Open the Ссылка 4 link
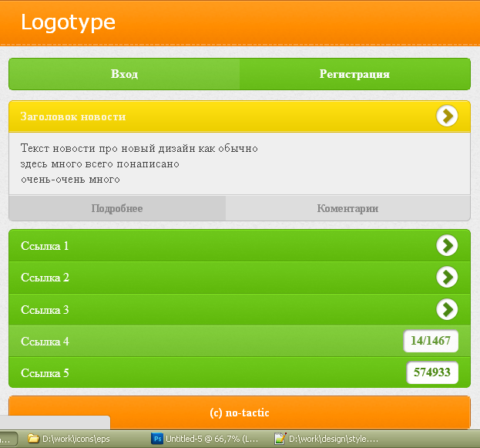Screen dimensions: 480x448 (x=240, y=341)
